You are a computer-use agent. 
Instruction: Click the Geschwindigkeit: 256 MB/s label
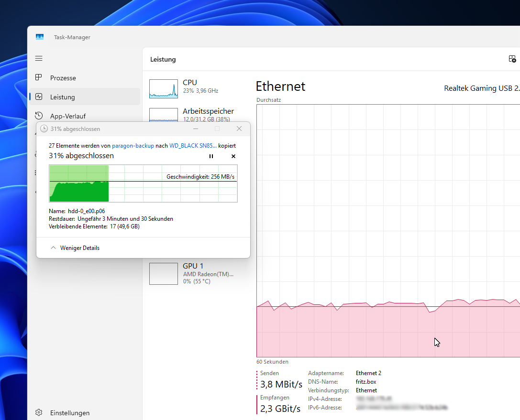200,176
